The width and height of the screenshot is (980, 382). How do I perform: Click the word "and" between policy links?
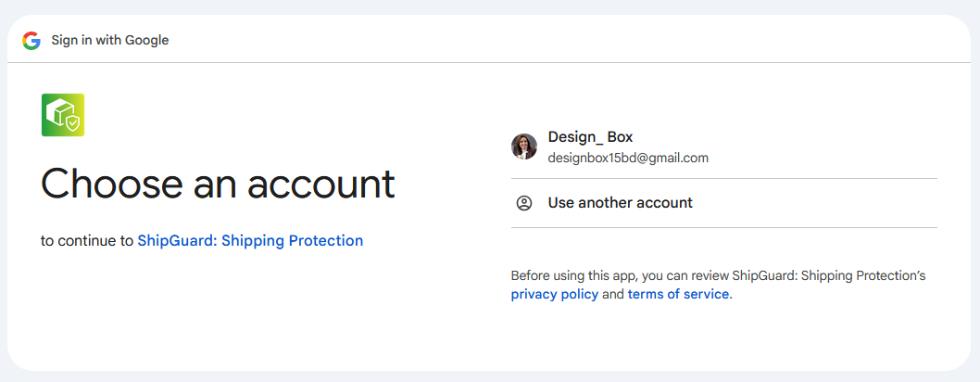pos(613,295)
